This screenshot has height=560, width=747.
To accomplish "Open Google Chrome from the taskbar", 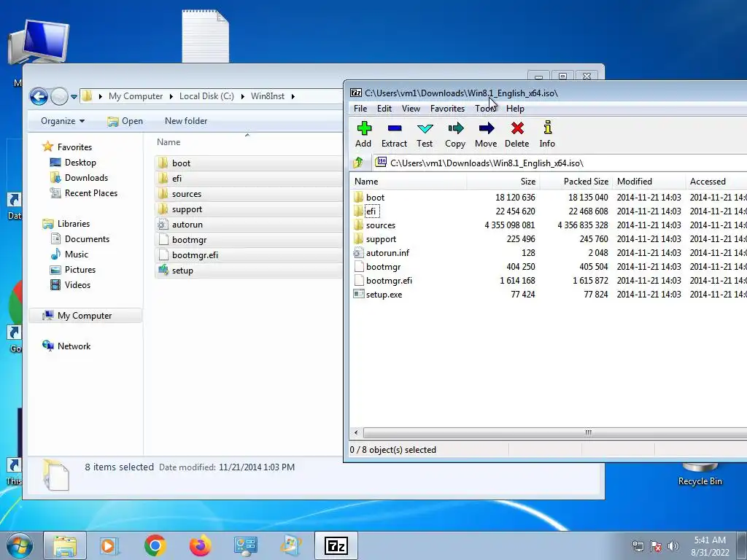I will tap(155, 545).
